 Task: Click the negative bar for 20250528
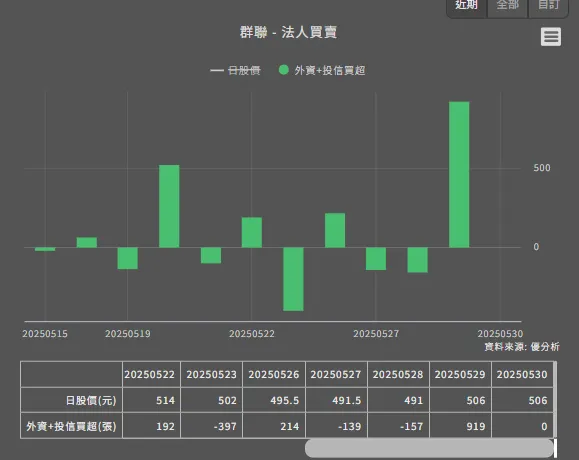[417, 260]
